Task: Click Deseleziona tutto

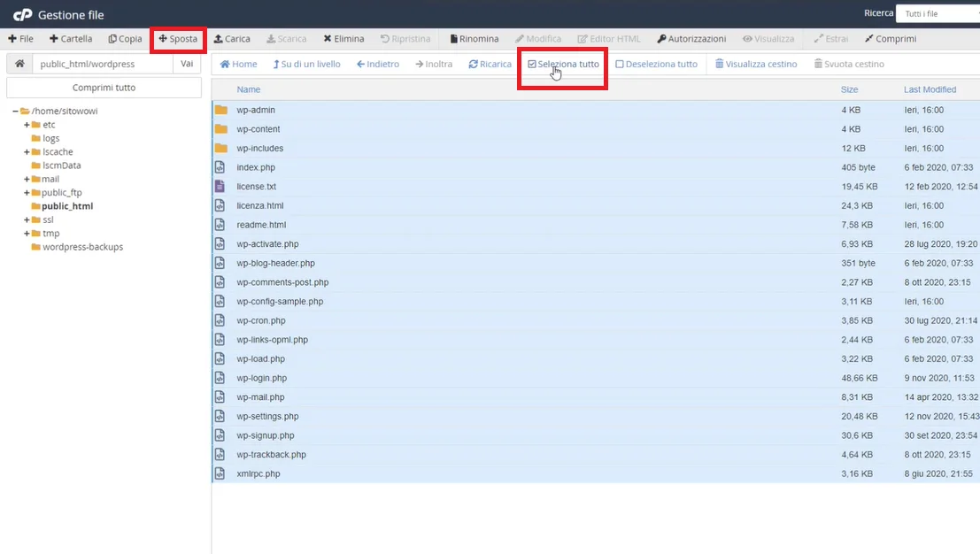Action: click(656, 64)
